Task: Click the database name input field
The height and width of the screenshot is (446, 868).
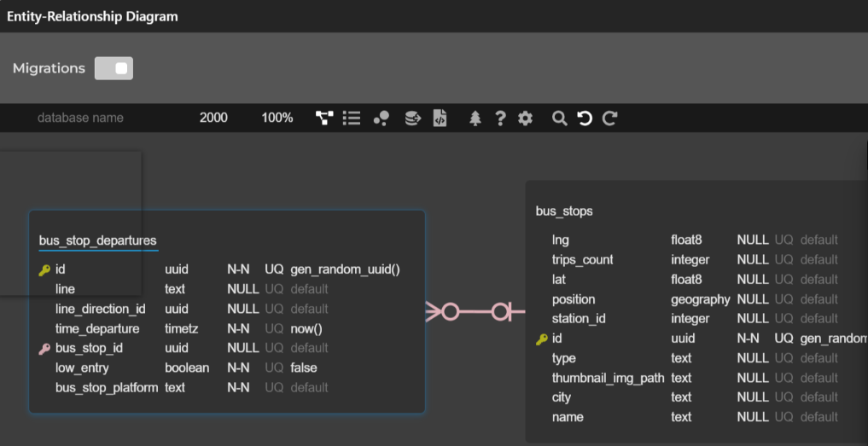Action: tap(80, 118)
